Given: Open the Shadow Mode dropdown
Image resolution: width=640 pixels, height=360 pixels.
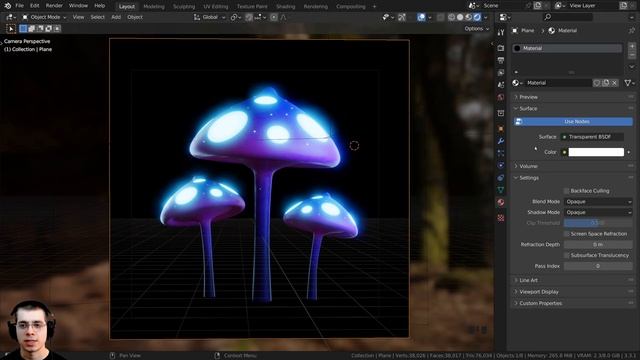Looking at the screenshot, I should click(x=598, y=212).
